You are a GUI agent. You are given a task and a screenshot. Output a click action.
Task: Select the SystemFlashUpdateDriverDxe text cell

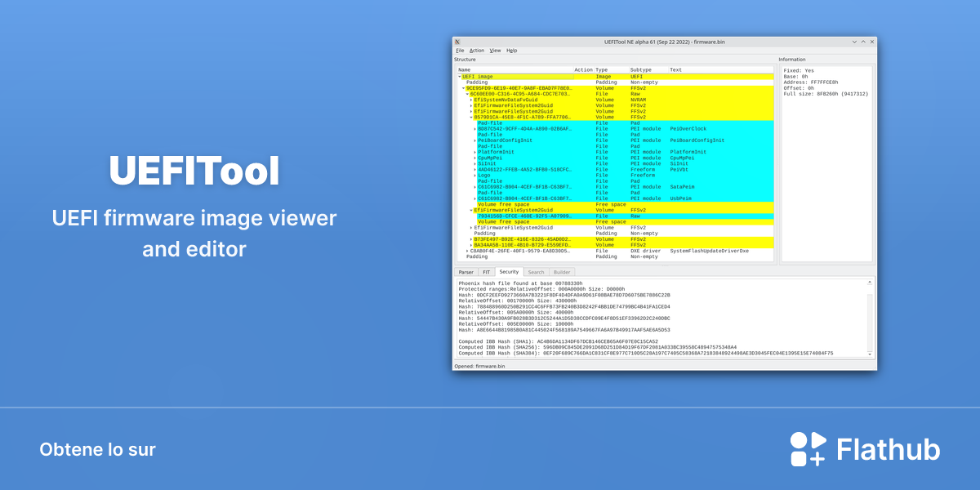point(709,251)
